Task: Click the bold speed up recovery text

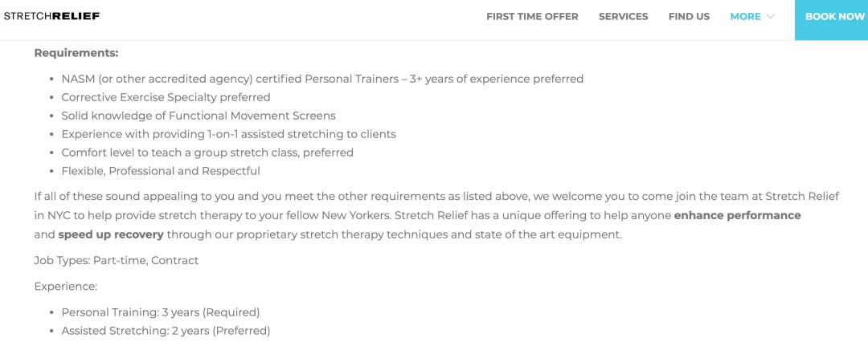Action: pos(111,234)
